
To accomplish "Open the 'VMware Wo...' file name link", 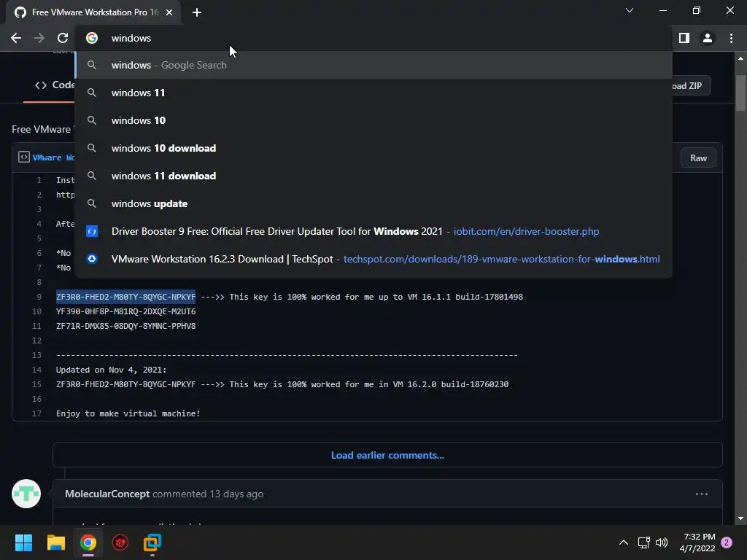I will [x=53, y=157].
